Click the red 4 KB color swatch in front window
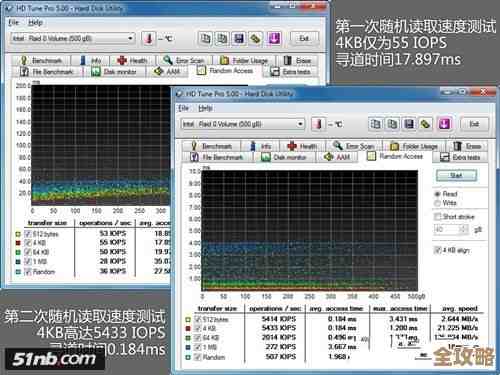 [x=188, y=329]
